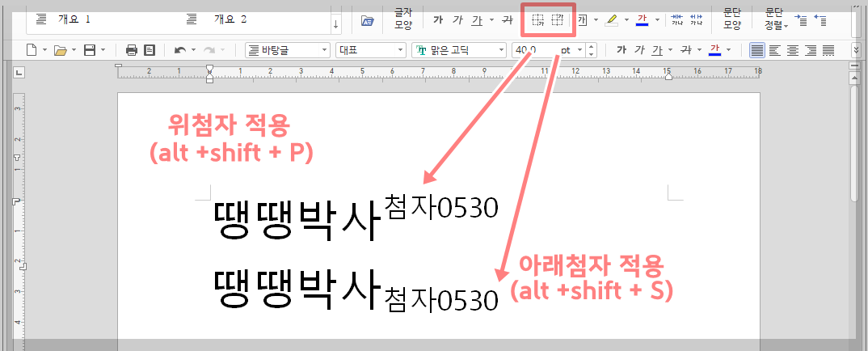The image size is (868, 351).
Task: Apply font color in lower format bar
Action: [714, 50]
